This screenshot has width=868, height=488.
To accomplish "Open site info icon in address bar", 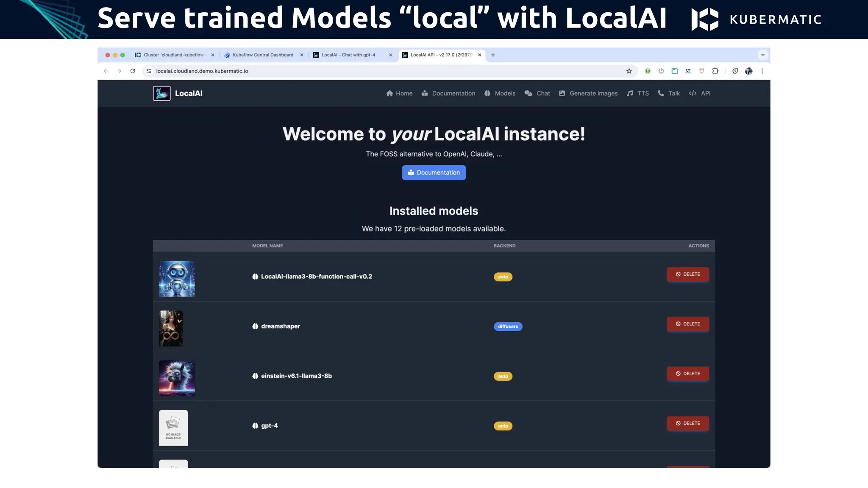I will pyautogui.click(x=149, y=71).
